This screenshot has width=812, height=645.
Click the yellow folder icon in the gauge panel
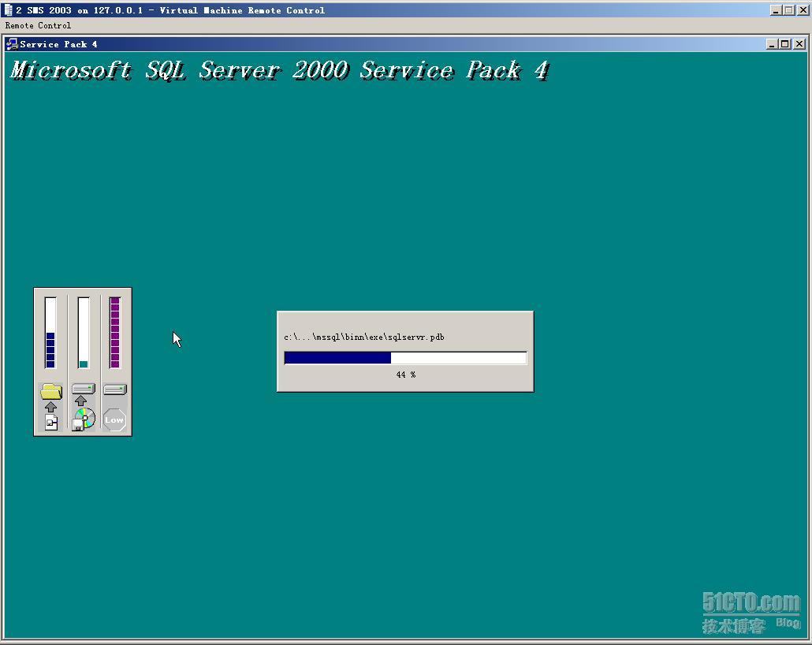(50, 391)
